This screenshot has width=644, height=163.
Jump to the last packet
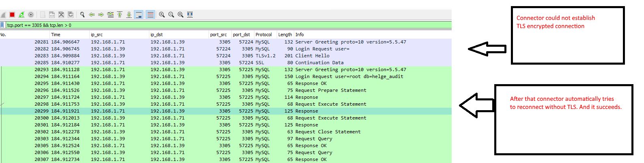click(129, 15)
